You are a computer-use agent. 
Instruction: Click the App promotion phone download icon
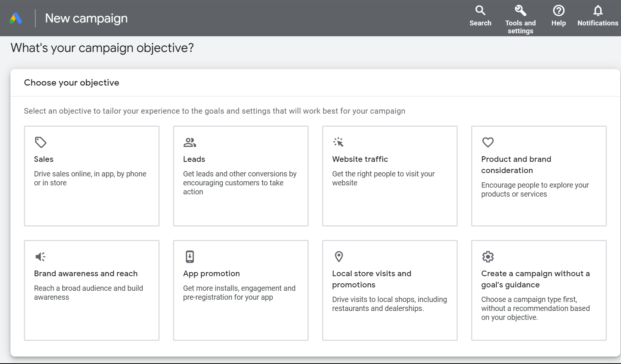tap(190, 256)
